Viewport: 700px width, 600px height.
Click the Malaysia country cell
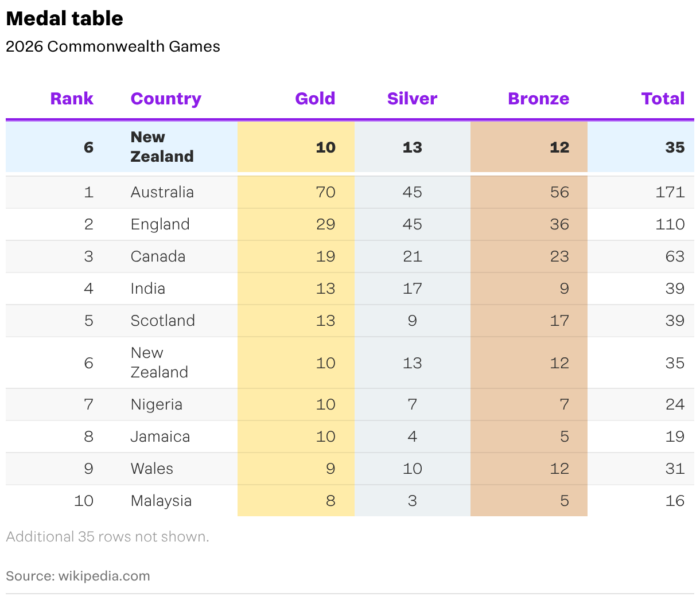tap(161, 501)
